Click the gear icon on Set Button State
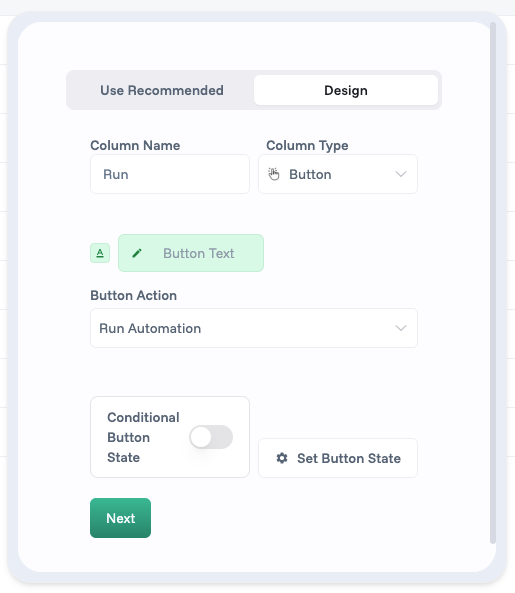Screen dimensions: 515x593 [282, 458]
